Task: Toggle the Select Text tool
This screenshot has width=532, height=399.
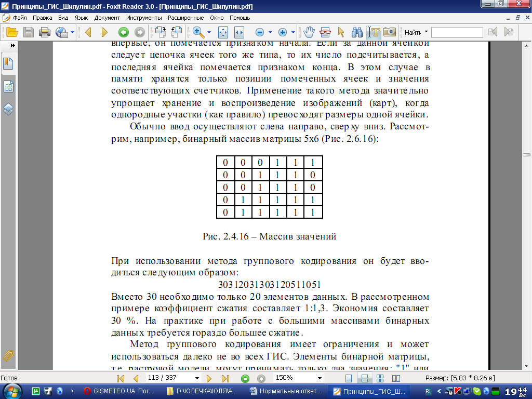Action: pyautogui.click(x=374, y=32)
